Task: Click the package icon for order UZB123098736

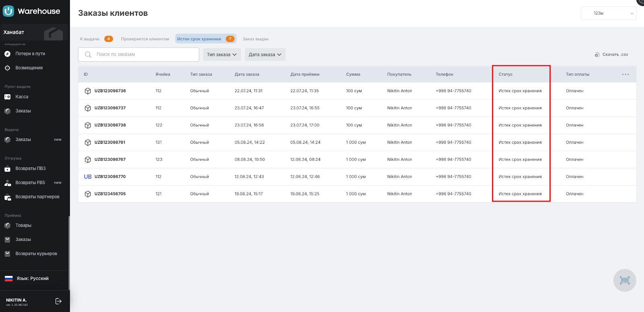Action: [88, 91]
